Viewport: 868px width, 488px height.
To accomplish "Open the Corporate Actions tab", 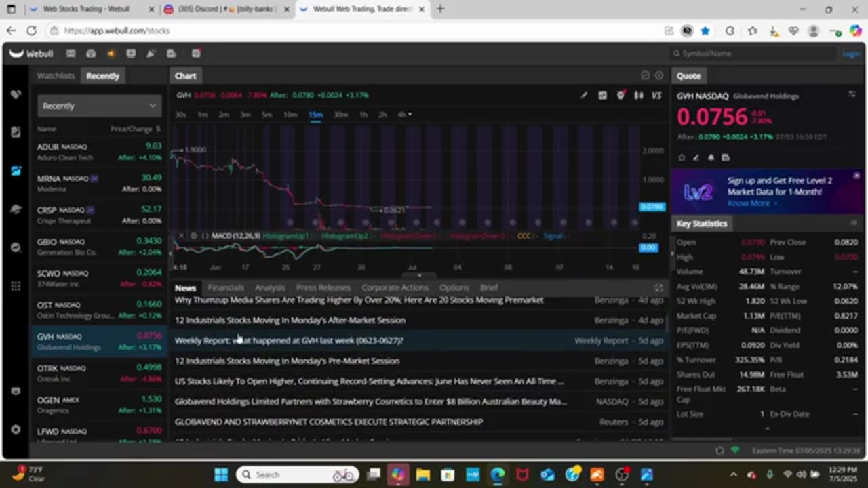I will [395, 287].
